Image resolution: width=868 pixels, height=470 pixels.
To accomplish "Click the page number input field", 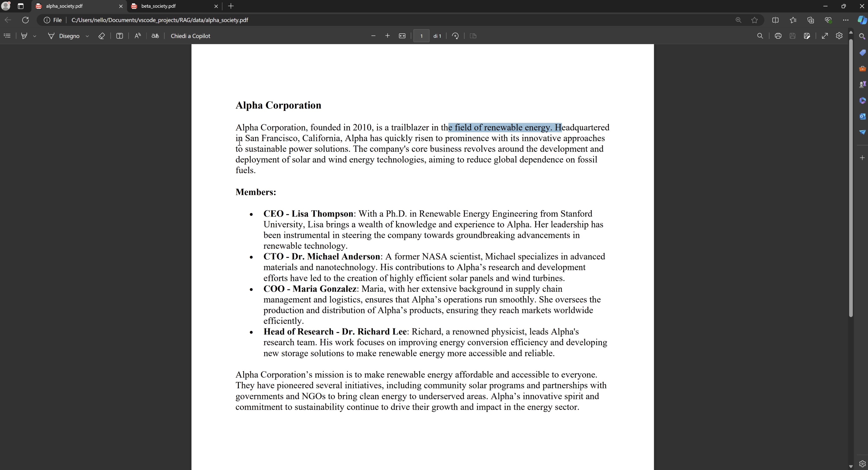I will pos(421,36).
